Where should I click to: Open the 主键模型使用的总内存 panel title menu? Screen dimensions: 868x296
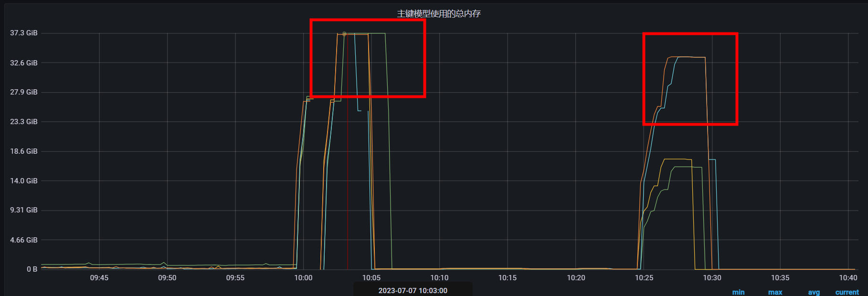[x=438, y=14]
